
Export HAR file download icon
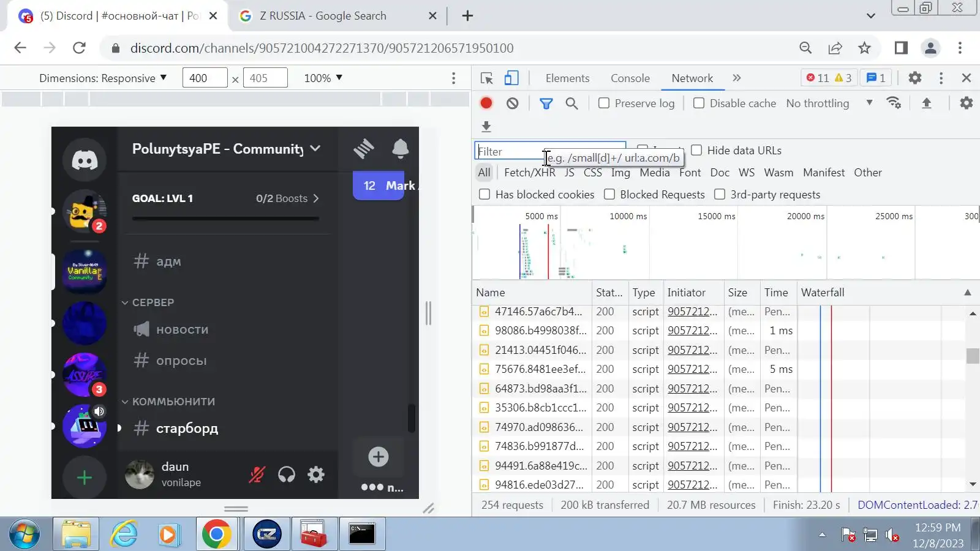pyautogui.click(x=486, y=127)
